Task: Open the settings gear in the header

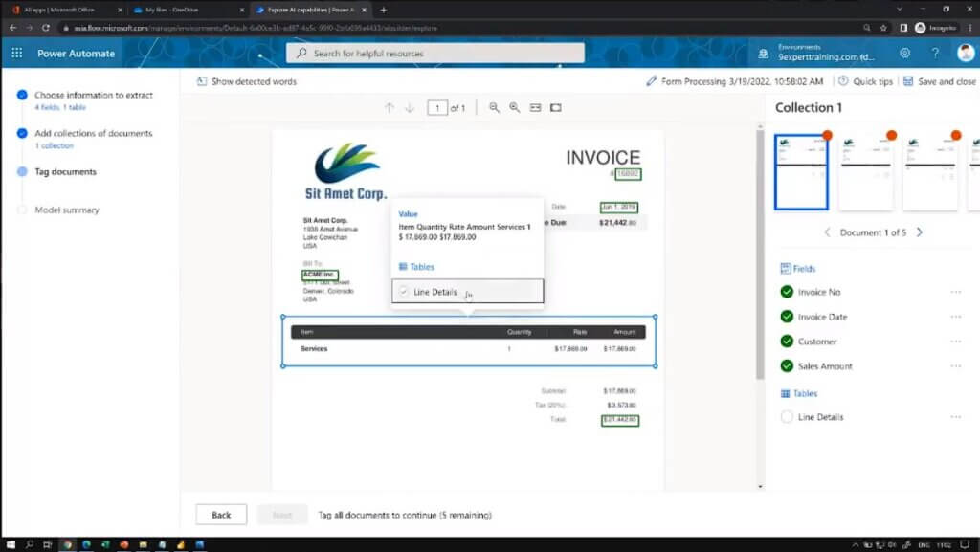Action: click(904, 53)
